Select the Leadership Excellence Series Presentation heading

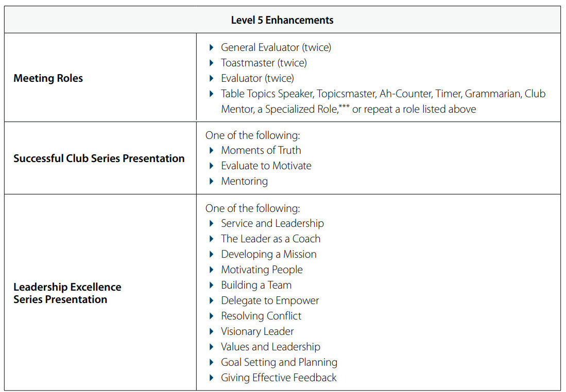coord(67,293)
